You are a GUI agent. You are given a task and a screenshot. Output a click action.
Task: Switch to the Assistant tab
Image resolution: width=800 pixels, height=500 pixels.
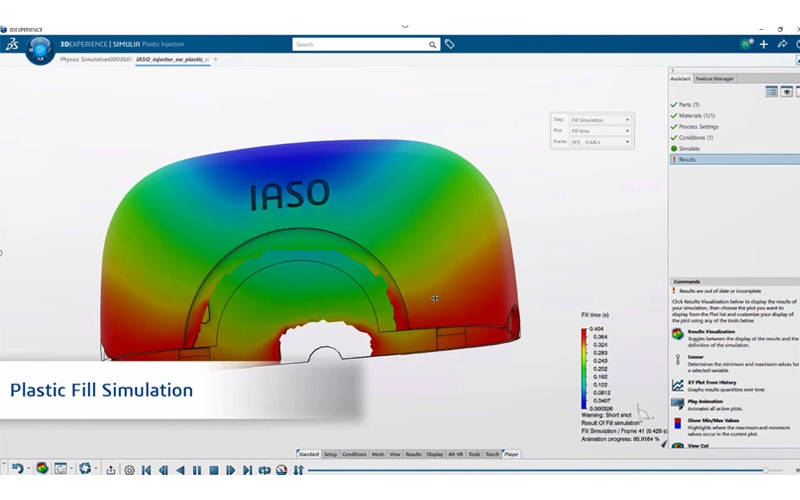(x=680, y=79)
